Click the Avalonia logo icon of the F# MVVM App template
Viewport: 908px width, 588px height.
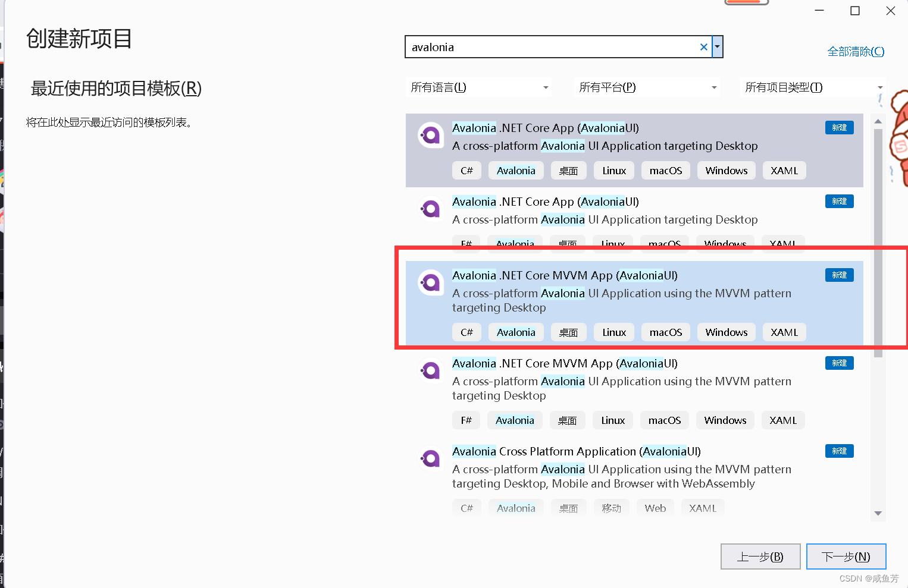[x=430, y=371]
